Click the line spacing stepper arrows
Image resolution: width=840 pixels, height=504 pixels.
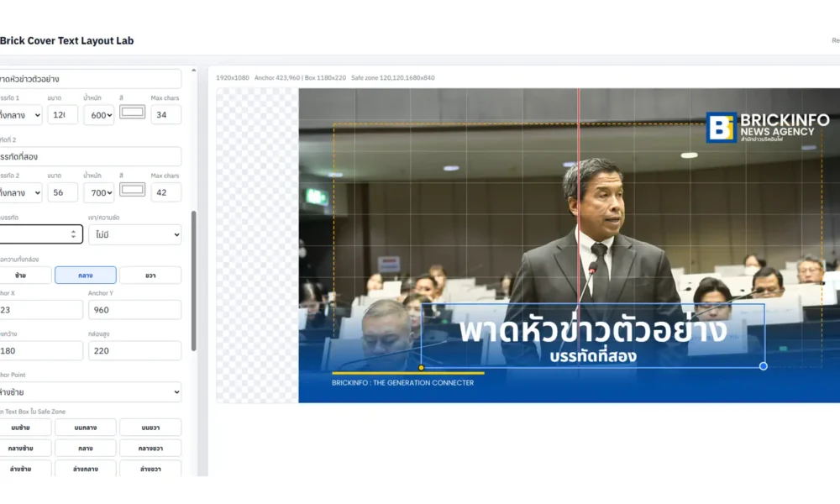(x=73, y=234)
